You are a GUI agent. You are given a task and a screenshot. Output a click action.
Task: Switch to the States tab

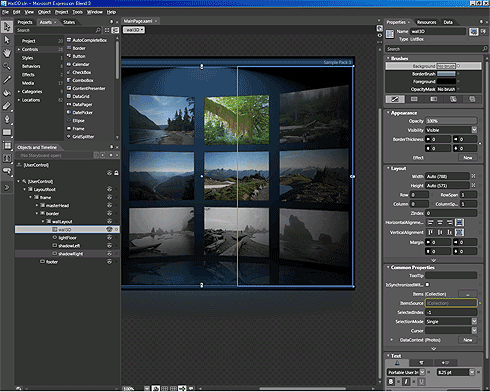click(x=69, y=22)
